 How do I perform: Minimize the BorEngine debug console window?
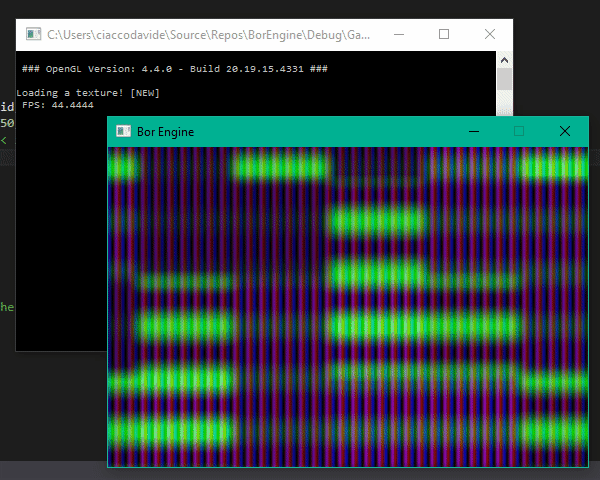click(x=398, y=34)
